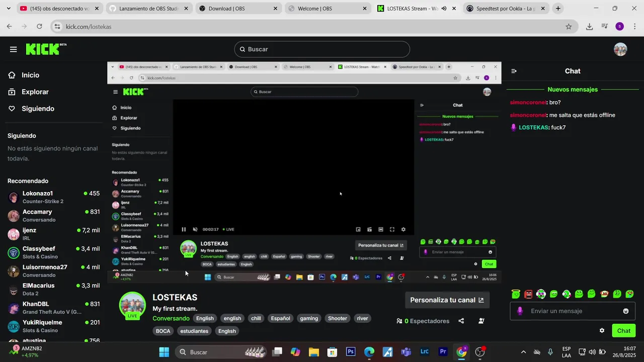Screen dimensions: 644x362
Task: Reload the Kick page
Action: tap(39, 27)
